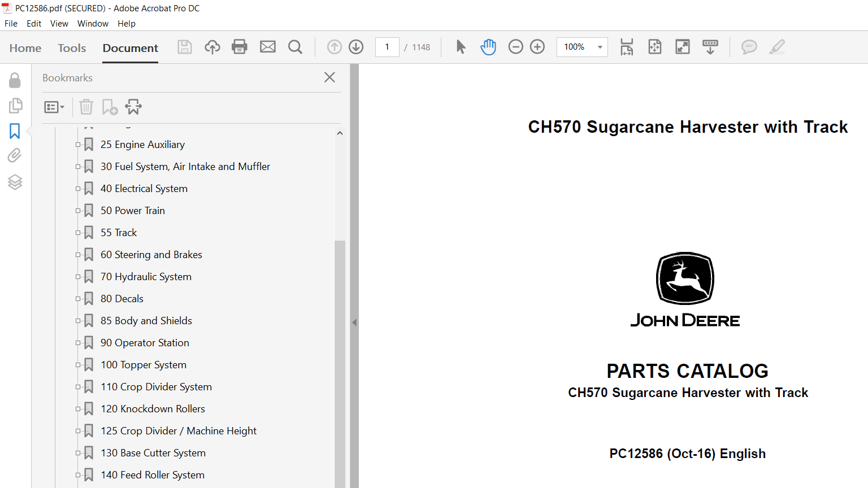
Task: Select the highlight pen icon
Action: (777, 47)
